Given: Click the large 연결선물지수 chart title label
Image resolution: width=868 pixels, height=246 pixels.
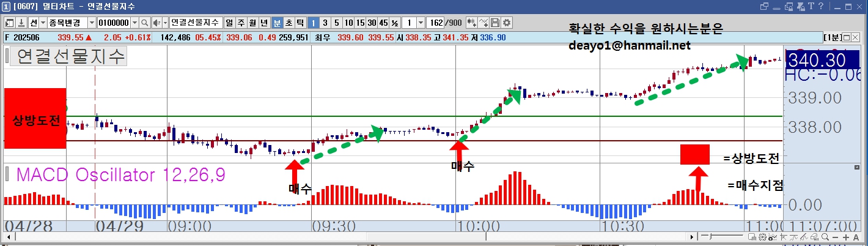Looking at the screenshot, I should (x=70, y=58).
